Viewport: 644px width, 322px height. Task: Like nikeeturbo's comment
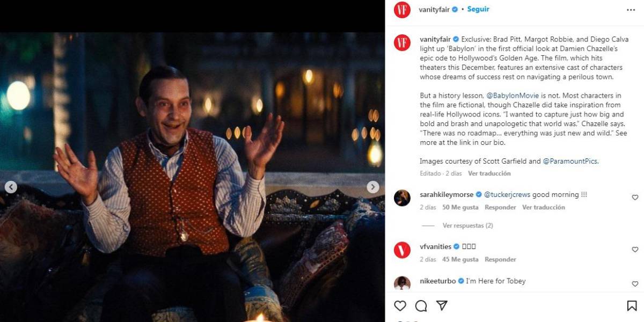[635, 284]
